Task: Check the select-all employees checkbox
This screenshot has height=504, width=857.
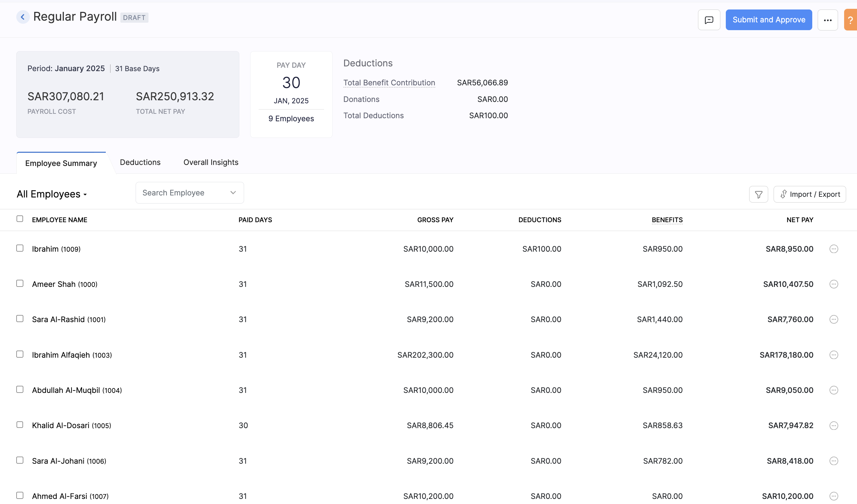Action: pyautogui.click(x=20, y=219)
